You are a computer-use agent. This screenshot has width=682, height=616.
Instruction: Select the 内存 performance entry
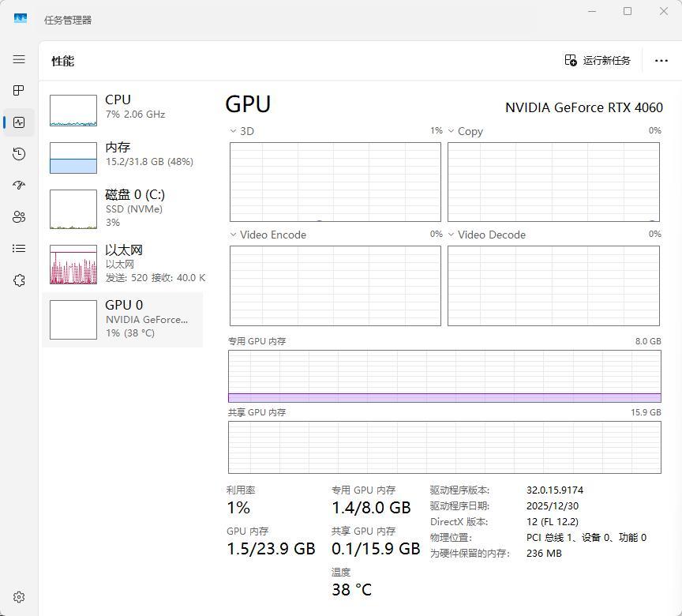click(x=122, y=157)
